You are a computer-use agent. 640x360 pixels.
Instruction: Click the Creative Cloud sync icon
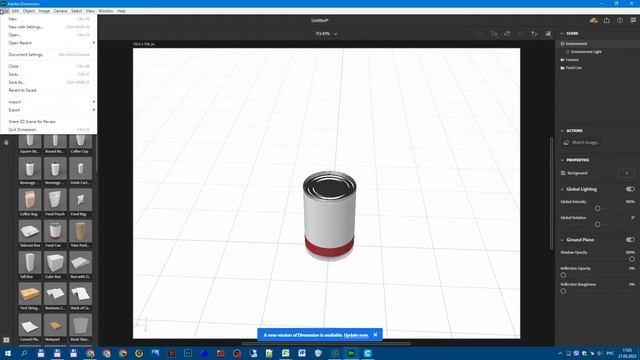coord(593,20)
